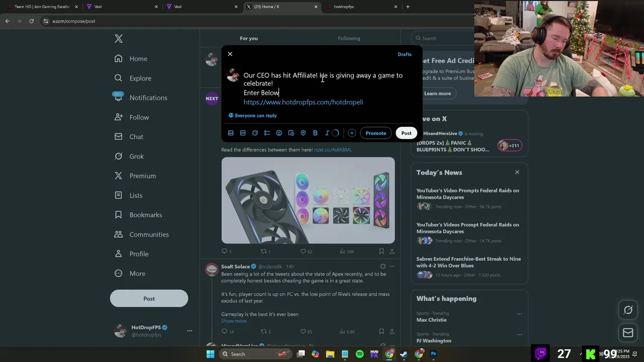Open more options on SoaR Solace post
Image resolution: width=644 pixels, height=362 pixels.
[x=392, y=266]
